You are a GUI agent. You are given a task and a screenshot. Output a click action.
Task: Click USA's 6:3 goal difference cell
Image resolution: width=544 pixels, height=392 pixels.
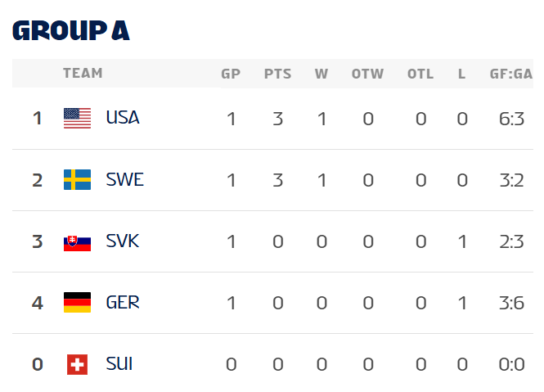coord(512,119)
